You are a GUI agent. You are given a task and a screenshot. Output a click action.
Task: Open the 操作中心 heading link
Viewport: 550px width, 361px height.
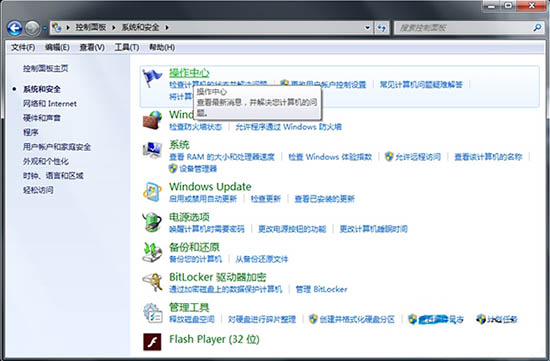pyautogui.click(x=189, y=73)
